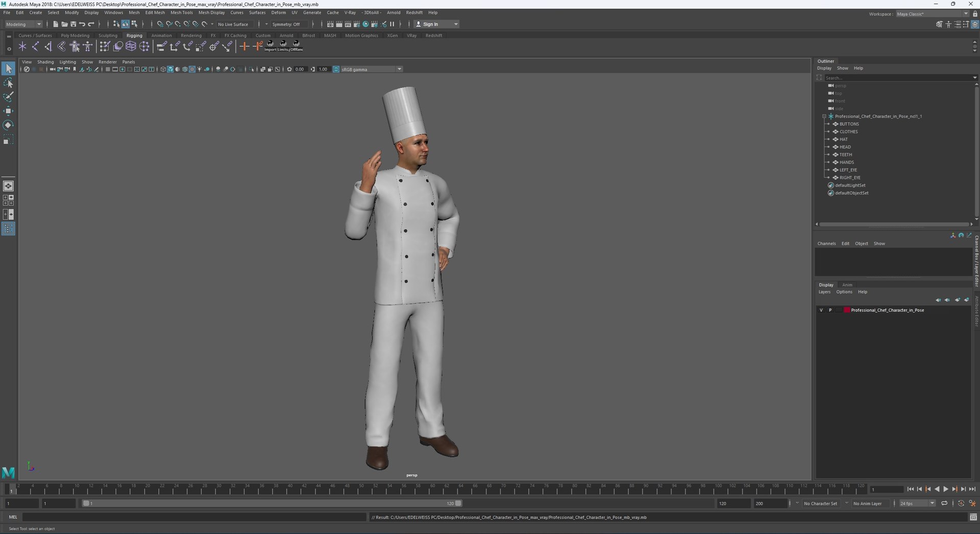Toggle the viewport grid display icon
Image resolution: width=980 pixels, height=534 pixels.
tap(108, 69)
